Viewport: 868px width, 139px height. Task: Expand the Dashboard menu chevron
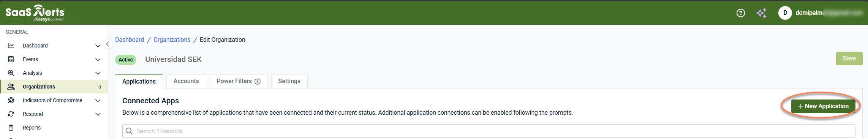click(x=98, y=46)
